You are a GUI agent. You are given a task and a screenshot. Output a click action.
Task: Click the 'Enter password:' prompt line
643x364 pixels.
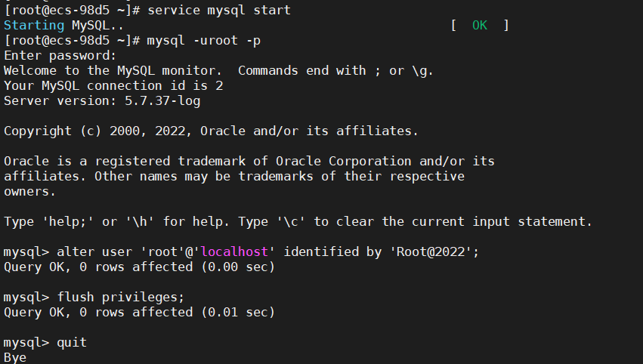coord(60,55)
